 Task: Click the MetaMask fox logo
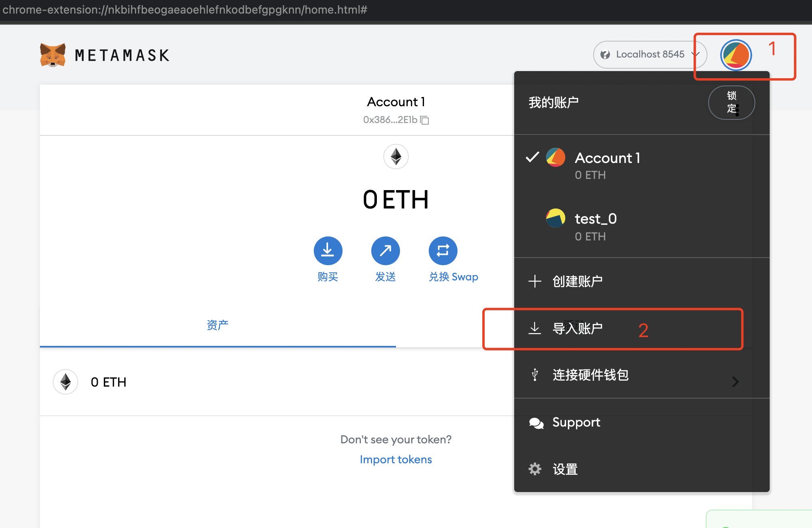53,55
